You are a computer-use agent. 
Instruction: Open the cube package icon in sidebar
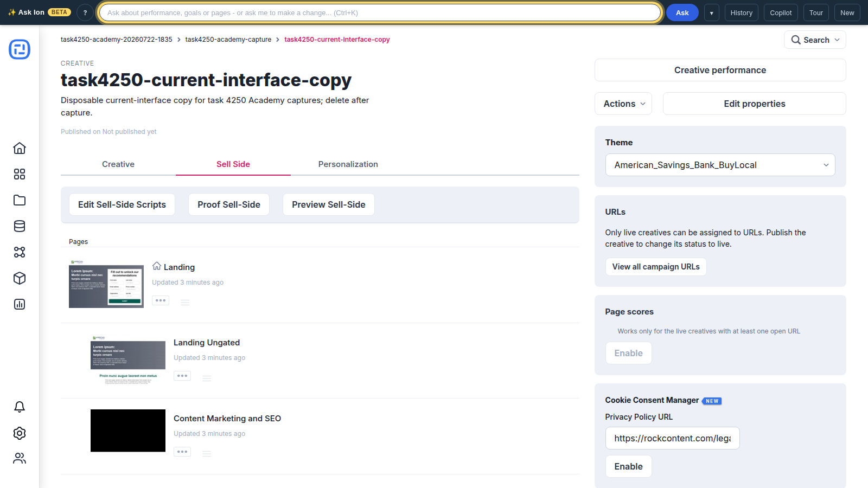pos(20,278)
